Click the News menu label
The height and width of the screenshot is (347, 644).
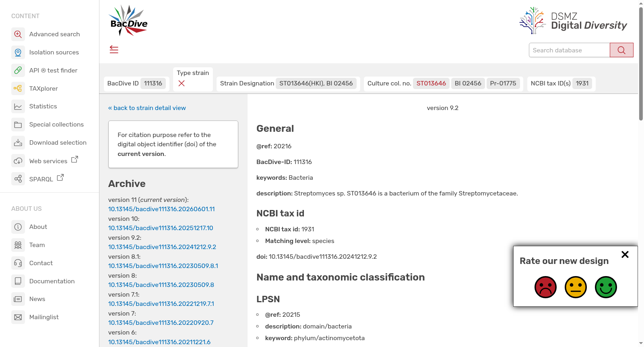pos(37,299)
